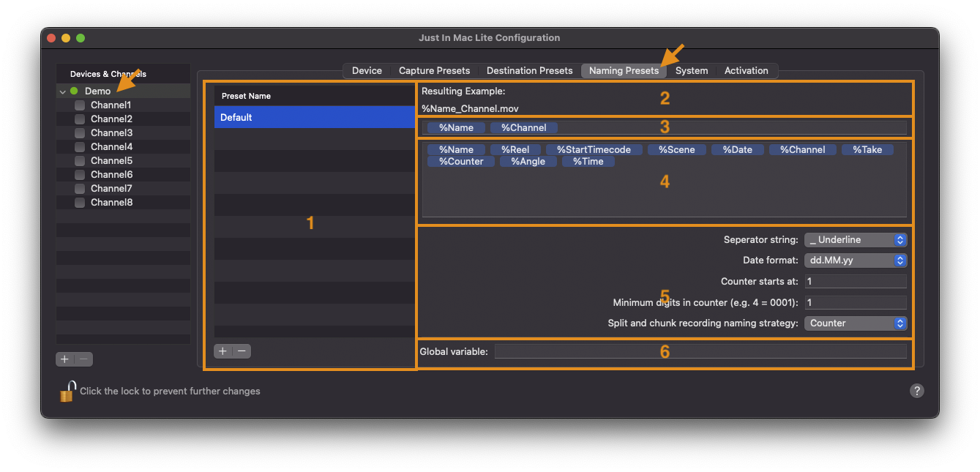This screenshot has height=472, width=980.
Task: Pick the %Reel token from available tokens
Action: click(x=515, y=150)
